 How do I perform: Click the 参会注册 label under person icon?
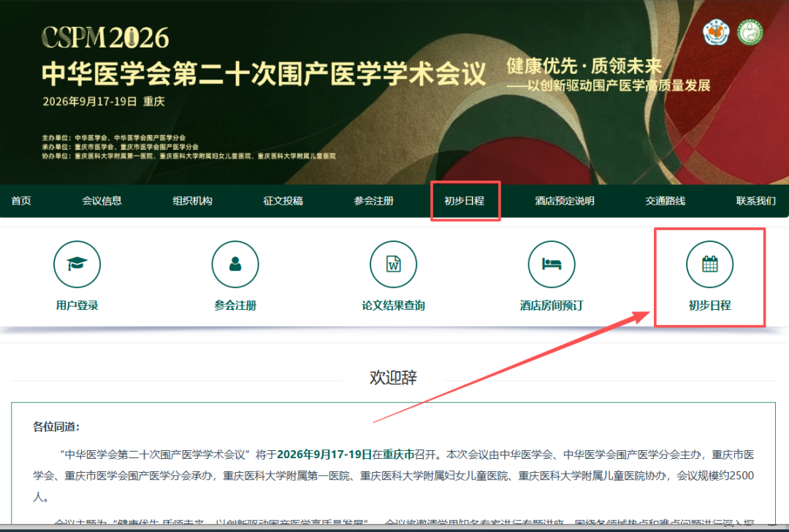tap(235, 305)
